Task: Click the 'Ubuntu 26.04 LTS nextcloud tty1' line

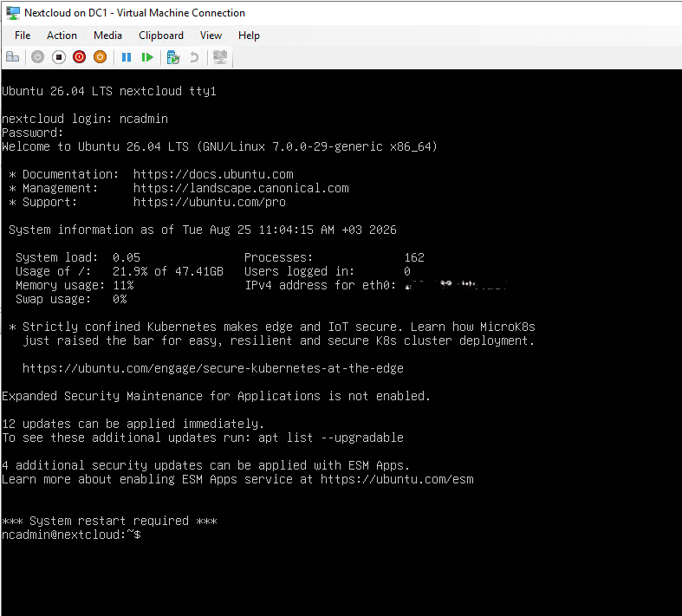Action: 109,91
